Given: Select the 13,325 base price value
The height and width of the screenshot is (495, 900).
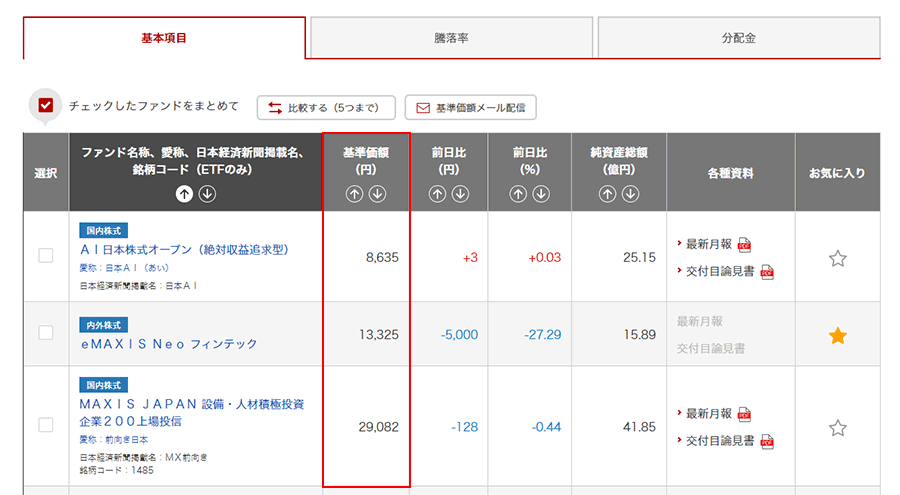Looking at the screenshot, I should (379, 335).
